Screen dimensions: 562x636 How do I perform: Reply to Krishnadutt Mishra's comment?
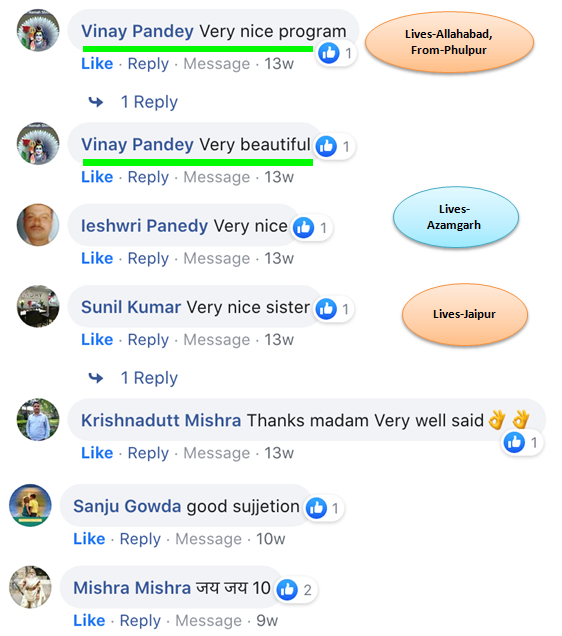(148, 453)
